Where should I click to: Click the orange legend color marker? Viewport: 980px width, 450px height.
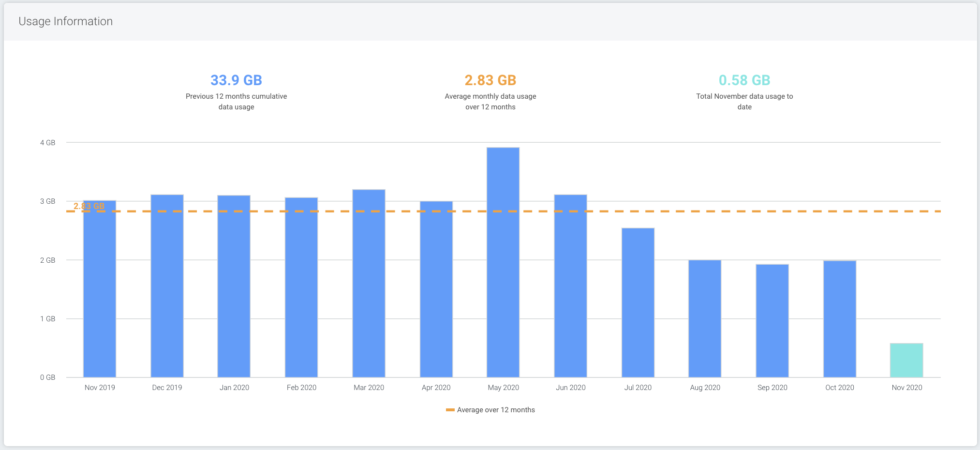click(450, 410)
